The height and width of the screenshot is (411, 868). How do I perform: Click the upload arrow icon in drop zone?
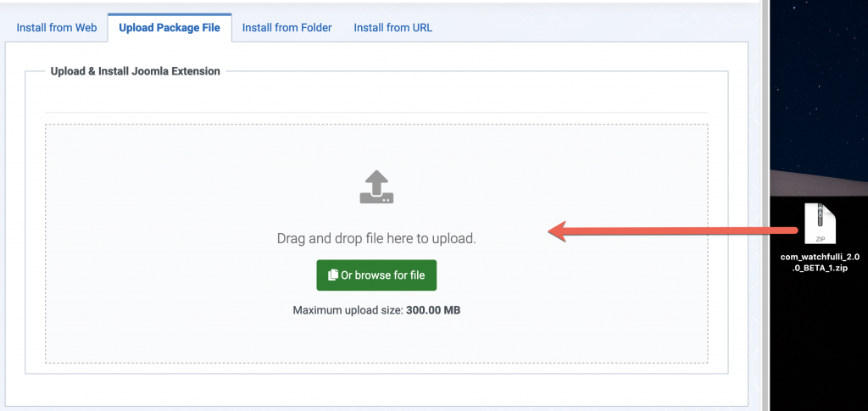[x=376, y=187]
